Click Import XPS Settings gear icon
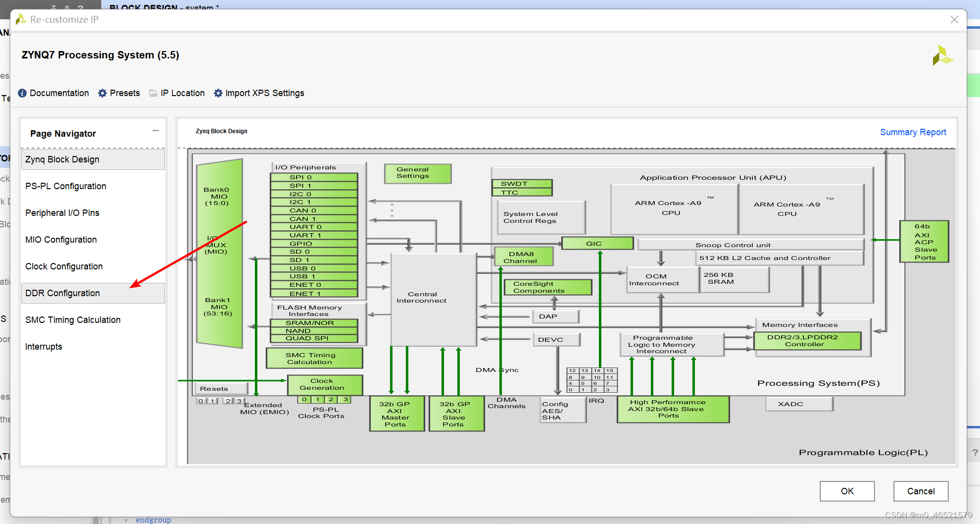 pyautogui.click(x=218, y=93)
